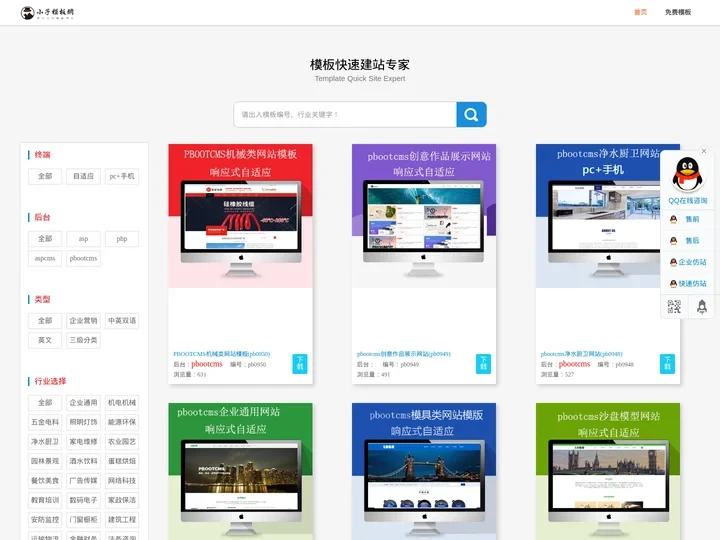The width and height of the screenshot is (720, 540).
Task: Click the 快速仿站 QQ contact
Action: (x=687, y=284)
